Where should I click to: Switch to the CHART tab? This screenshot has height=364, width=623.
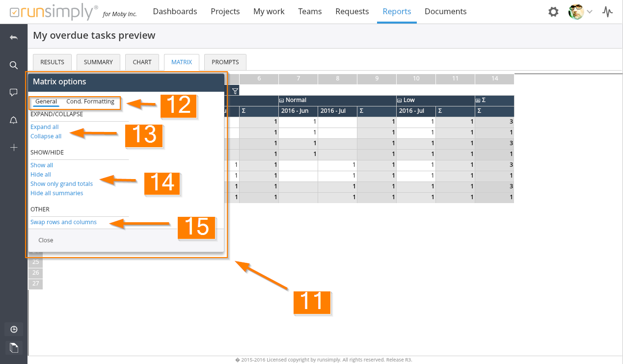pyautogui.click(x=142, y=62)
